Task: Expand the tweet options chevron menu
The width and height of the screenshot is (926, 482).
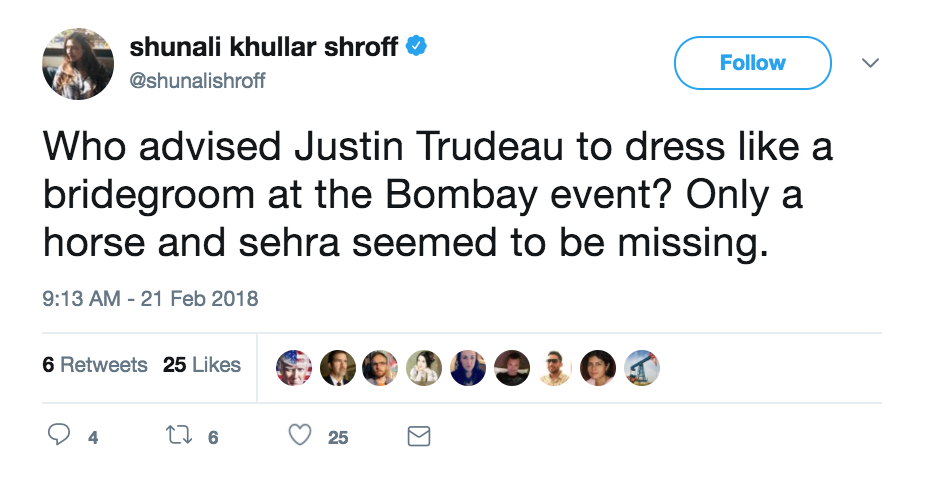Action: tap(870, 63)
